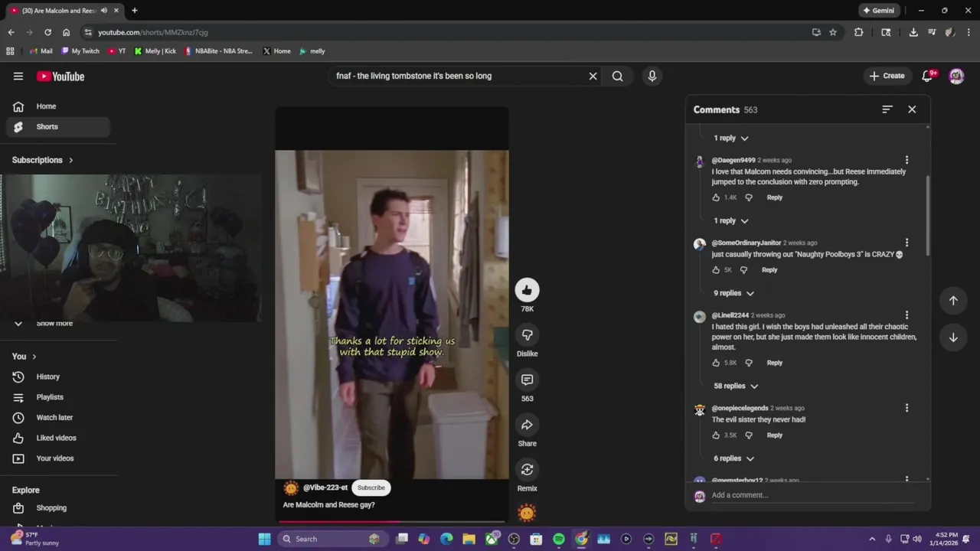Screen dimensions: 980x551
Task: Open the comments button showing 563
Action: point(527,380)
